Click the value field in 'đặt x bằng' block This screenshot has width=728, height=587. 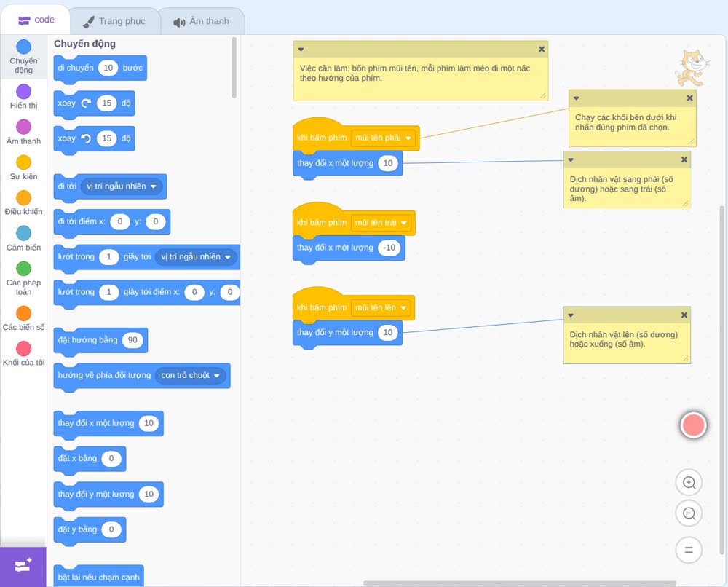click(111, 459)
